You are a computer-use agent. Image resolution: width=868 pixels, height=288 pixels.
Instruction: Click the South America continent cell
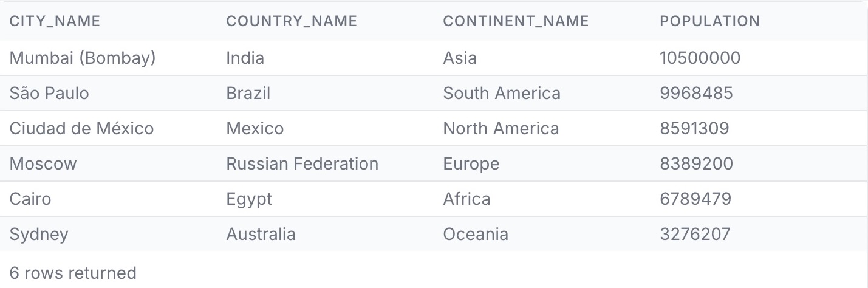tap(502, 94)
